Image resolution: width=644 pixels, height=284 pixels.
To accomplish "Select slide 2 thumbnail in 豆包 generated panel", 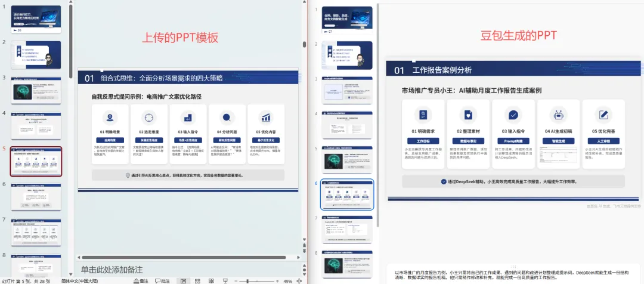I will pyautogui.click(x=347, y=55).
